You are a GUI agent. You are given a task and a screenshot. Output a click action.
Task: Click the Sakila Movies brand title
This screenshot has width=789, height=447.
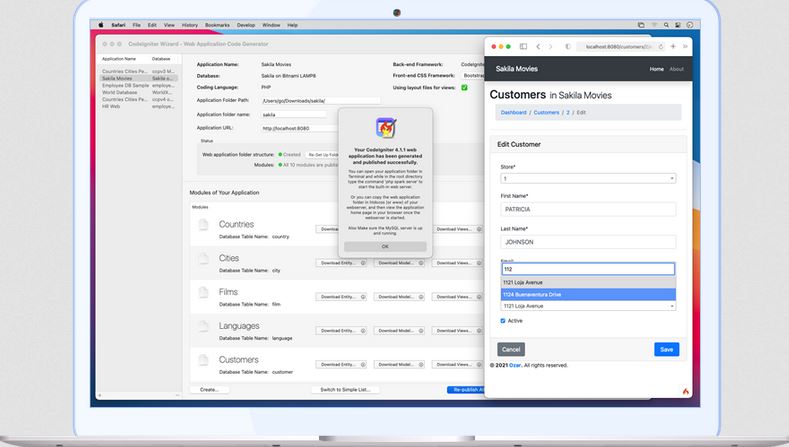(516, 69)
